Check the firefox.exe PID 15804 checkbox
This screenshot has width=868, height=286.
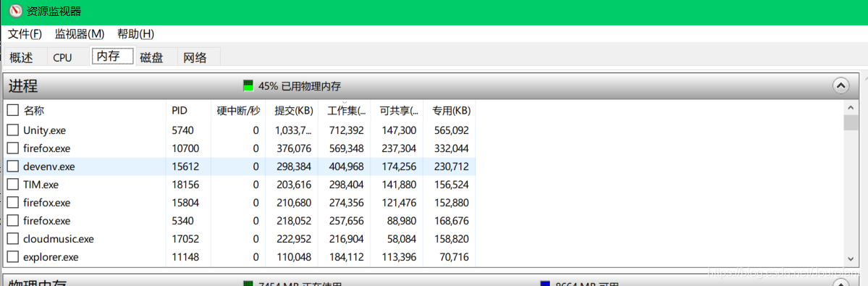point(13,203)
